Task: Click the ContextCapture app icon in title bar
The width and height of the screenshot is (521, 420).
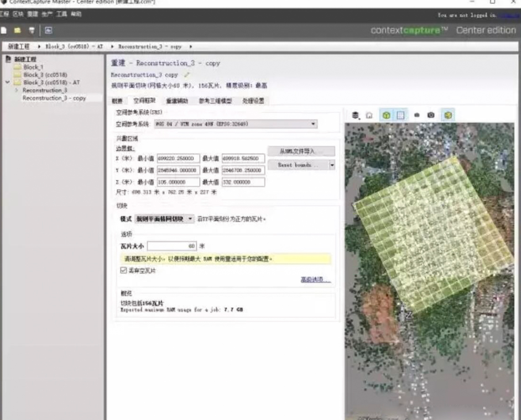Action: point(4,2)
